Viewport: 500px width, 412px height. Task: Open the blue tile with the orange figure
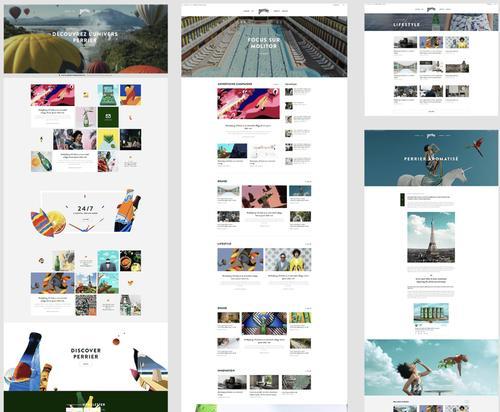[130, 95]
